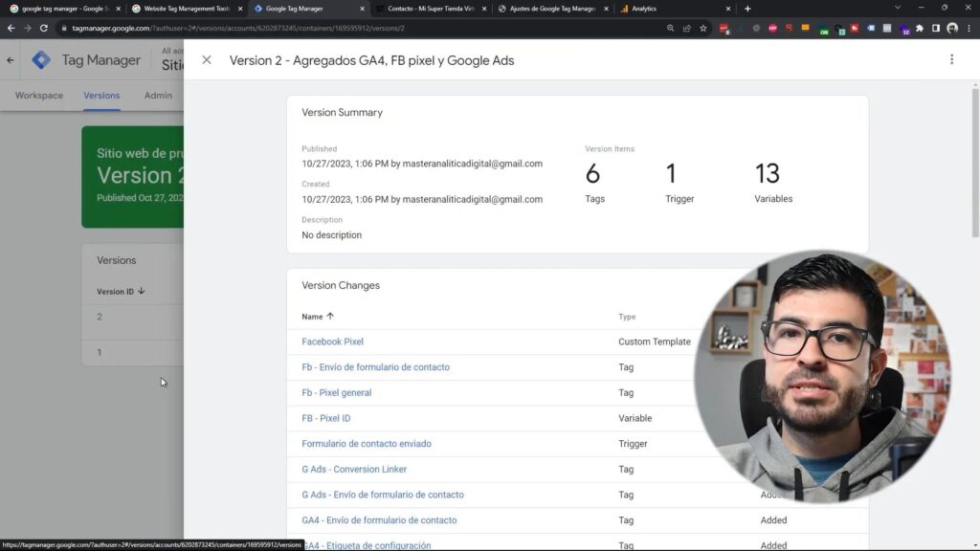The image size is (980, 551).
Task: Close the Website Tag Management Tools tab
Action: 240,9
